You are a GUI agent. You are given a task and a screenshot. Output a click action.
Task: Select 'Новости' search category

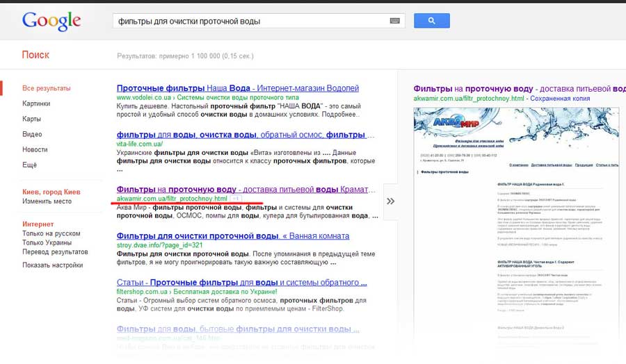(35, 149)
